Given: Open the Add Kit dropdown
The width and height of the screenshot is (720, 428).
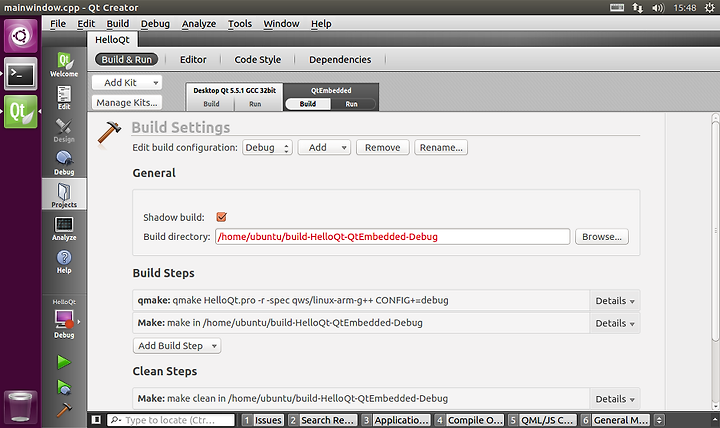Looking at the screenshot, I should 127,83.
